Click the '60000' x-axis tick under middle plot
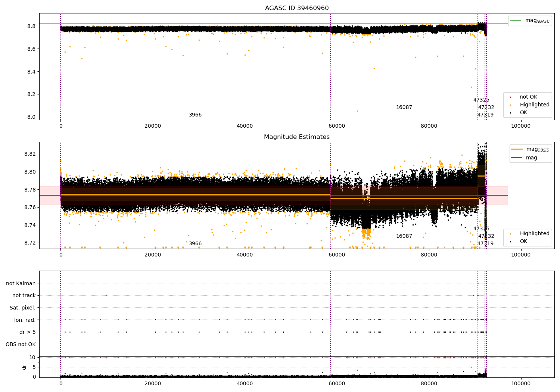This screenshot has width=560, height=392. (337, 255)
